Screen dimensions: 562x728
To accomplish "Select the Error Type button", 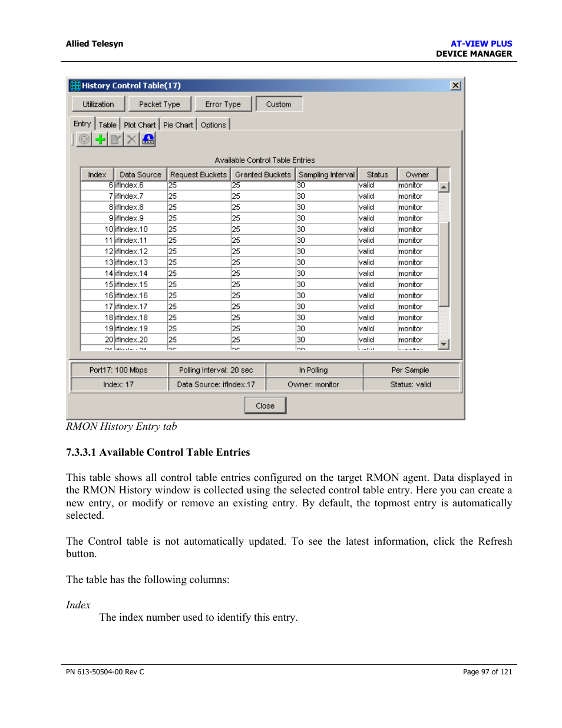I will [223, 104].
